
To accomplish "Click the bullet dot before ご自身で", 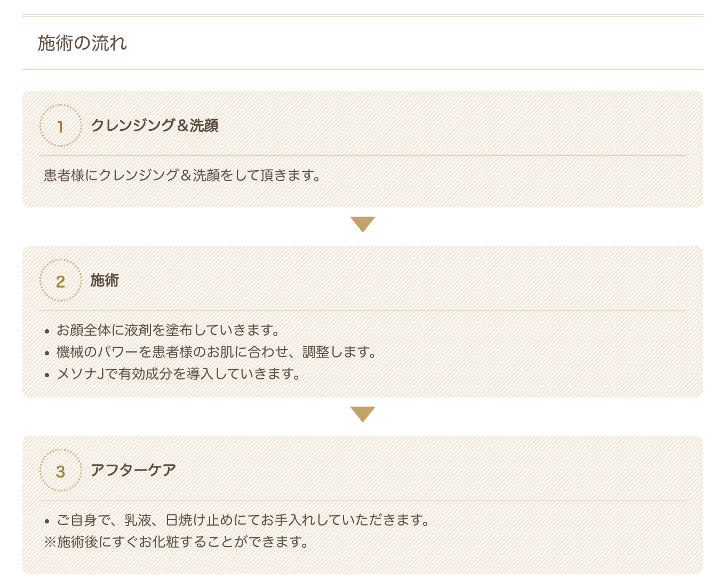I will click(47, 521).
